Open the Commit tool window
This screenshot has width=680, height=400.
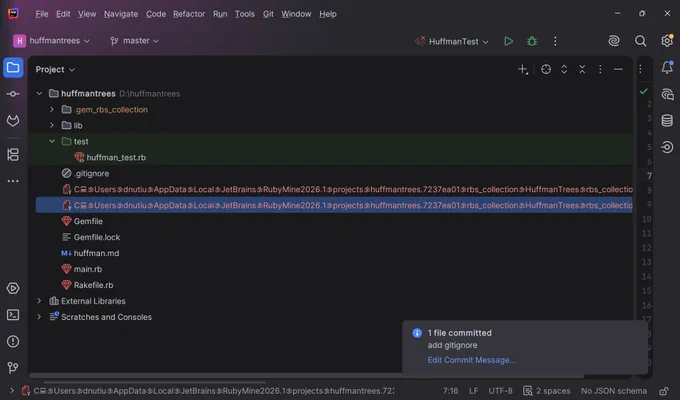tap(13, 94)
